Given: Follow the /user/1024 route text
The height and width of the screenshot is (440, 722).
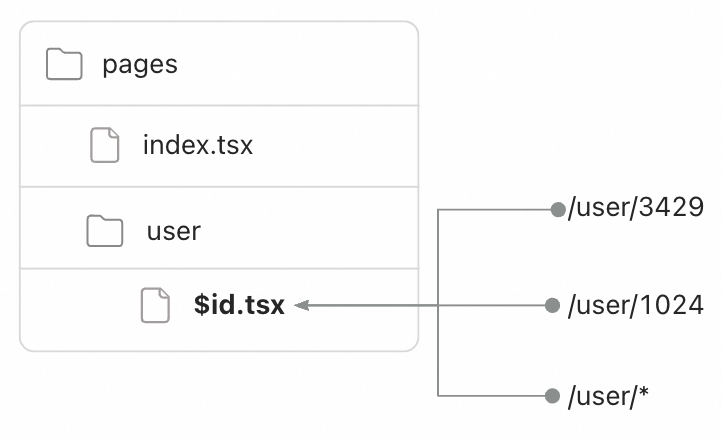Looking at the screenshot, I should click(636, 305).
